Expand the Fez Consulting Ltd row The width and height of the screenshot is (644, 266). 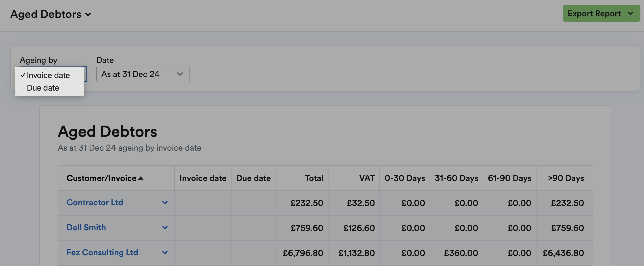pos(165,253)
